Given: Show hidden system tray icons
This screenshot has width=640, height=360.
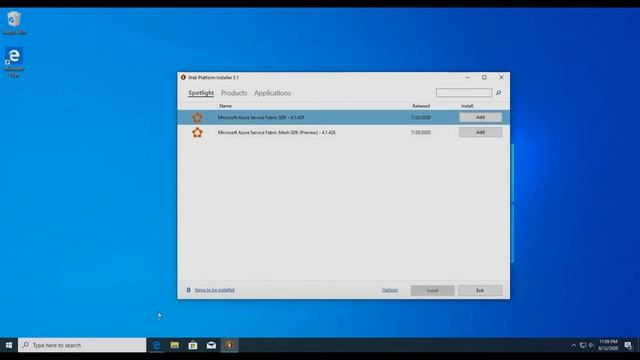Looking at the screenshot, I should point(573,345).
